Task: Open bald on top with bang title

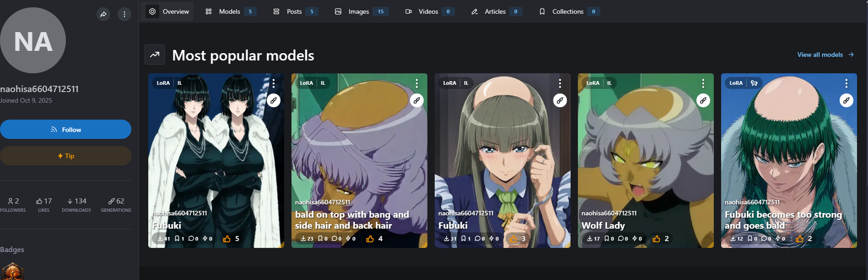Action: 352,220
